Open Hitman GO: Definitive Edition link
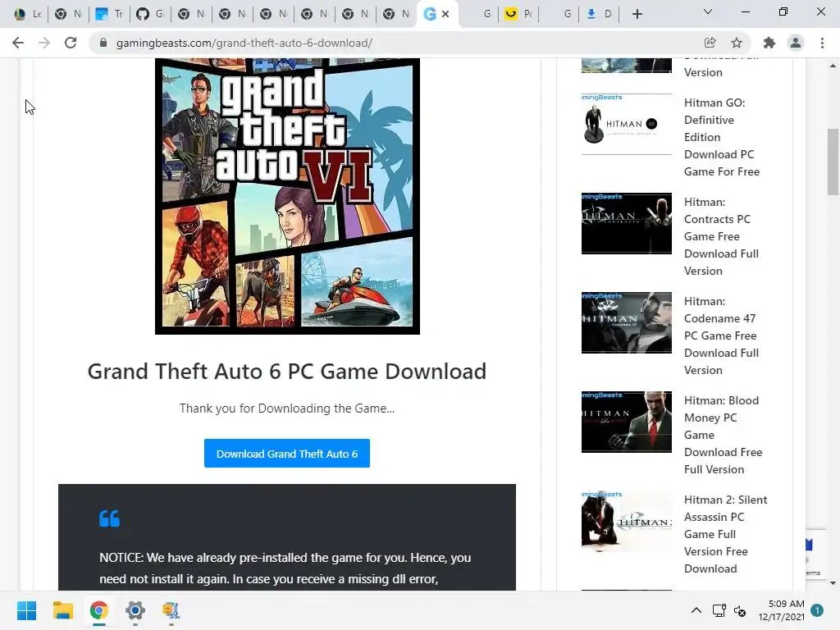The height and width of the screenshot is (630, 840). 721,137
